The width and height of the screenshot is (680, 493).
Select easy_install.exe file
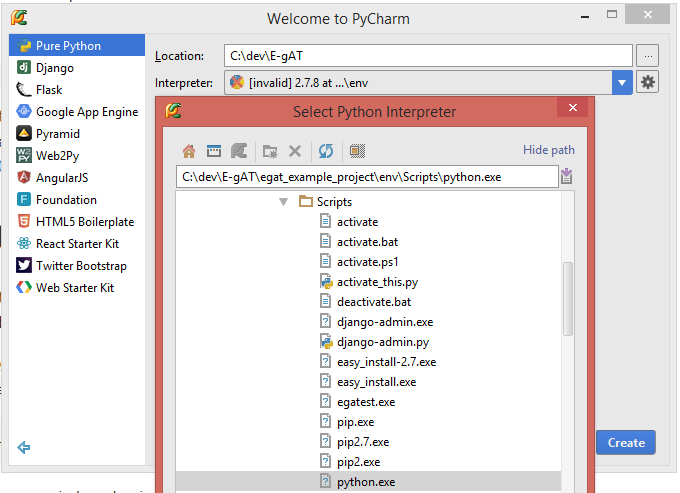point(376,382)
